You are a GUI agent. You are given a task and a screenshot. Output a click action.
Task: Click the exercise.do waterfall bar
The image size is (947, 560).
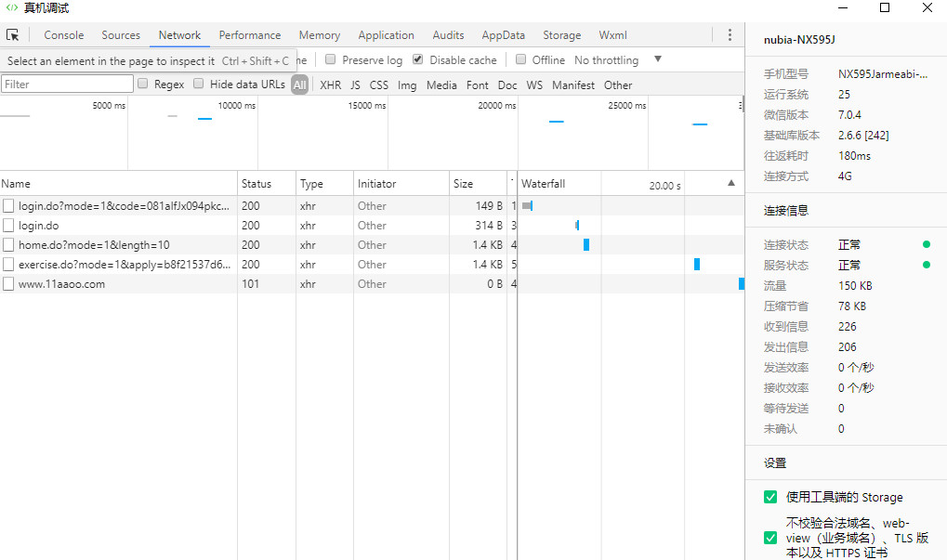click(x=697, y=264)
